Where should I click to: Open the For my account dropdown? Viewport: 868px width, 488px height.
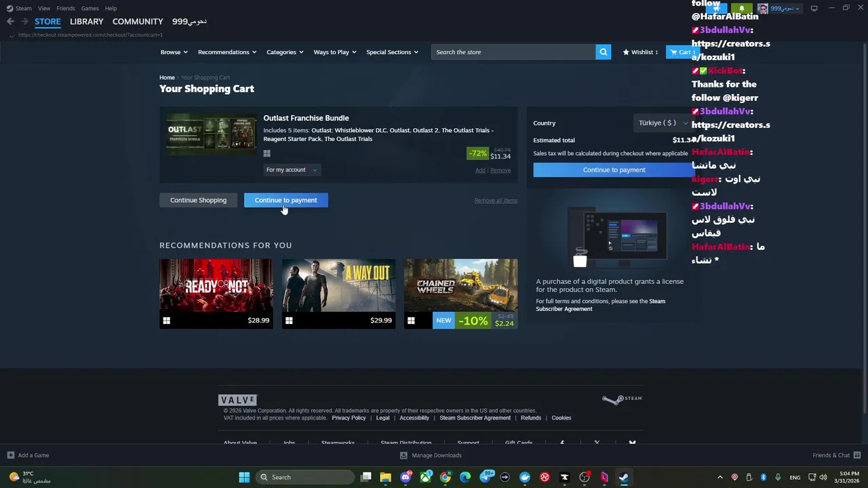[x=292, y=170]
